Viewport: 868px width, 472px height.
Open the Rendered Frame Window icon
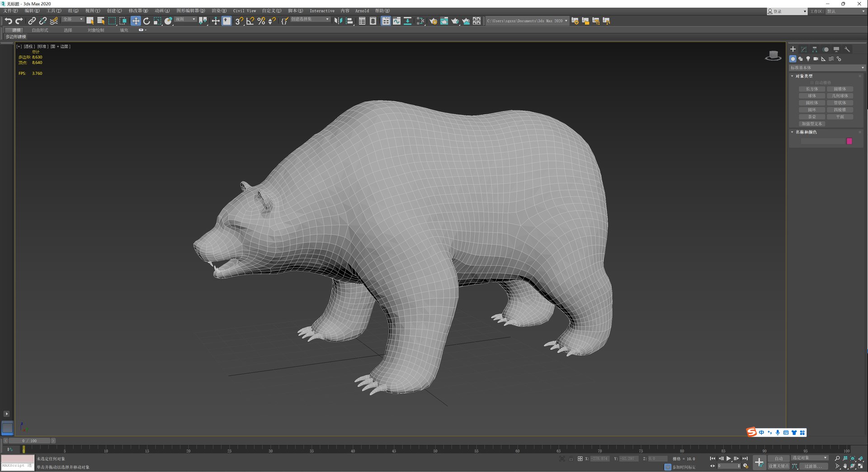coord(444,21)
